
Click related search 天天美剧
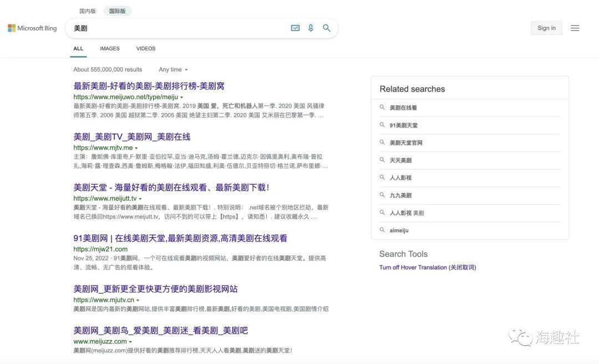click(400, 161)
